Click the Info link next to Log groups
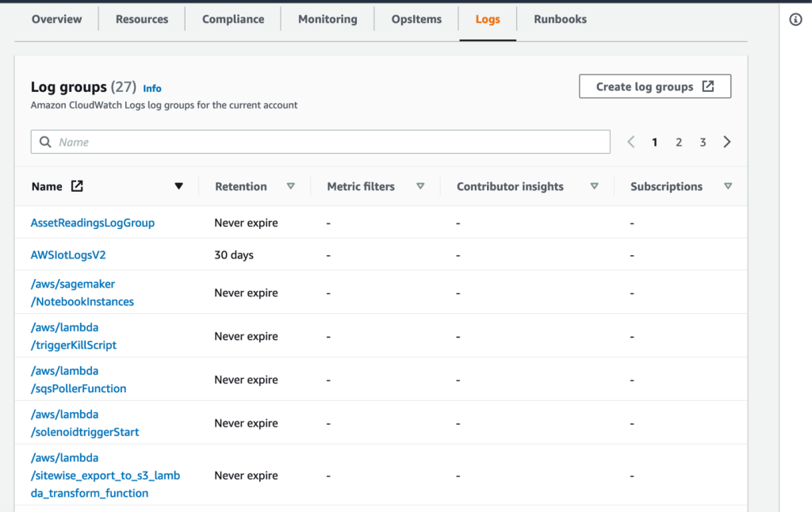The height and width of the screenshot is (512, 812). [x=152, y=88]
